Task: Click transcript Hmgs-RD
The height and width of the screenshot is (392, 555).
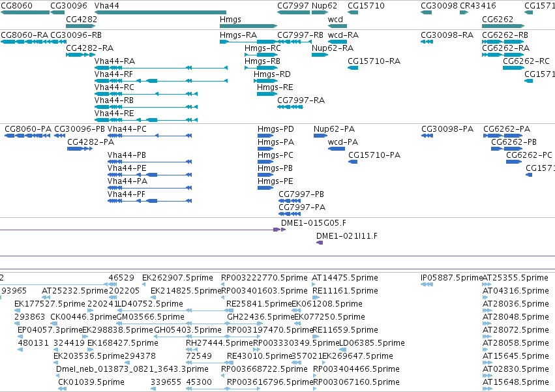Action: point(272,74)
